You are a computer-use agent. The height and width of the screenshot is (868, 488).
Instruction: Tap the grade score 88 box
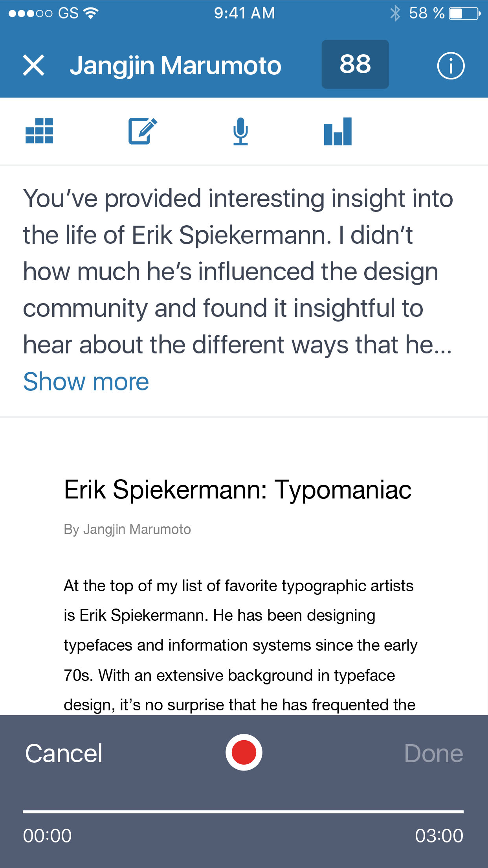[355, 64]
